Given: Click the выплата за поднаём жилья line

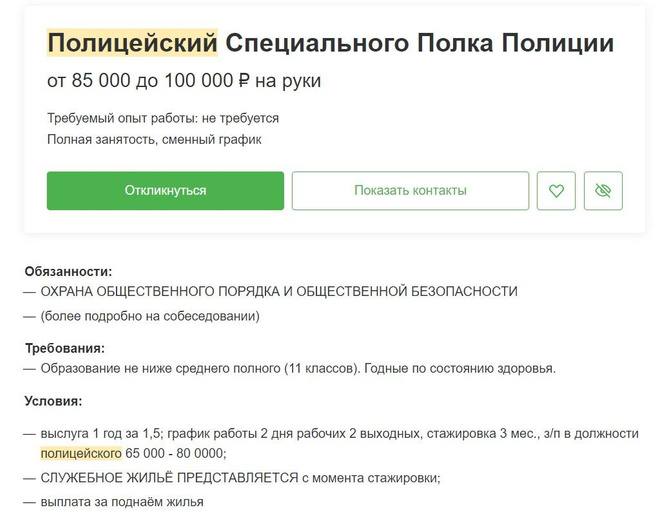Looking at the screenshot, I should (122, 501).
